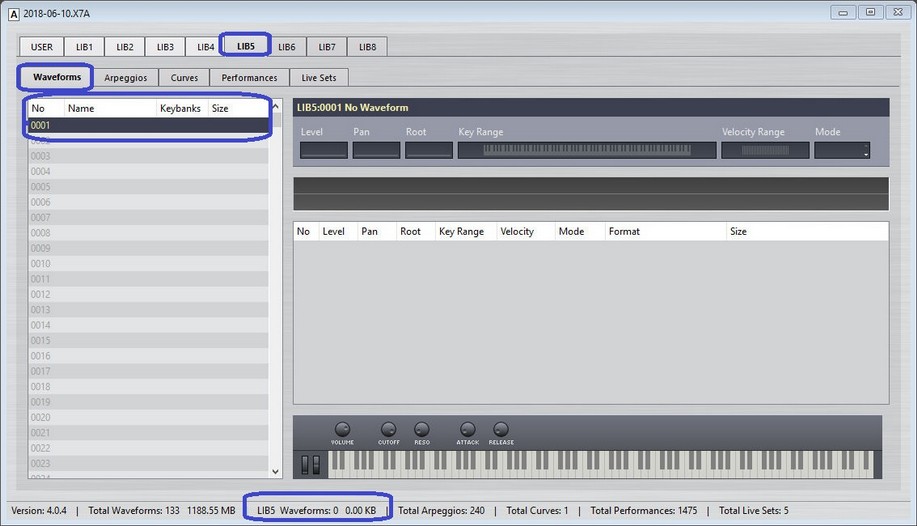Viewport: 917px width, 526px height.
Task: Switch to the Arpeggios tab
Action: 125,78
